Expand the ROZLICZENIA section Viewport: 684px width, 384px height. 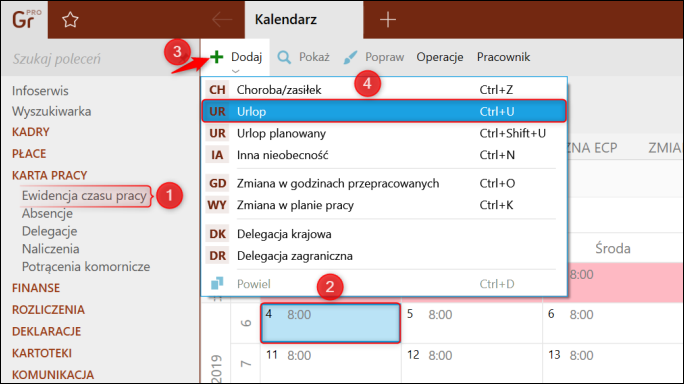click(48, 309)
